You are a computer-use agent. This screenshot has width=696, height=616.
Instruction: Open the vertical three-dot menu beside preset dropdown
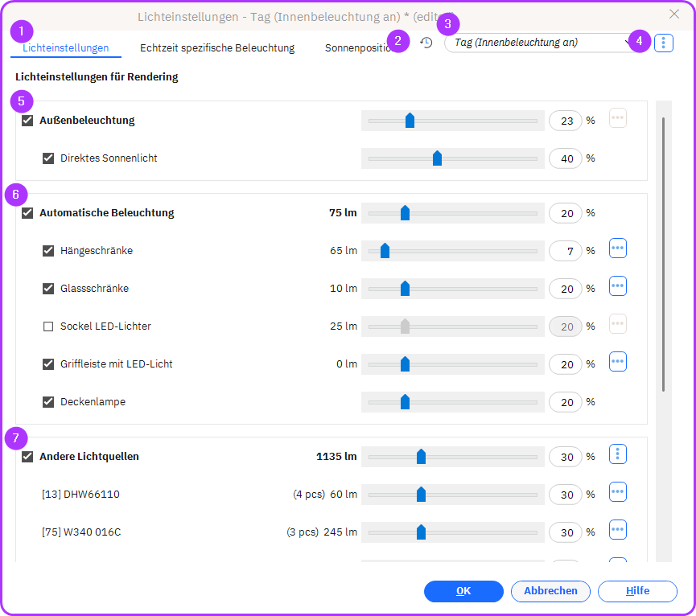click(x=663, y=43)
